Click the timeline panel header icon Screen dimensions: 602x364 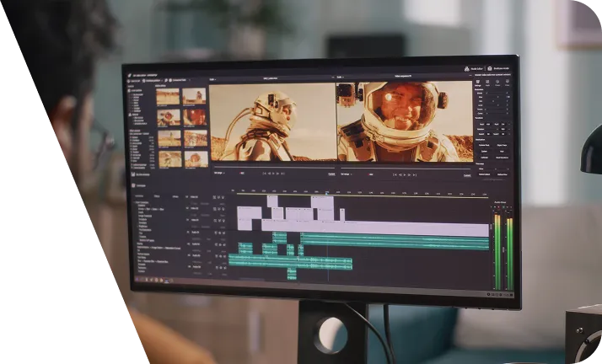[x=133, y=185]
